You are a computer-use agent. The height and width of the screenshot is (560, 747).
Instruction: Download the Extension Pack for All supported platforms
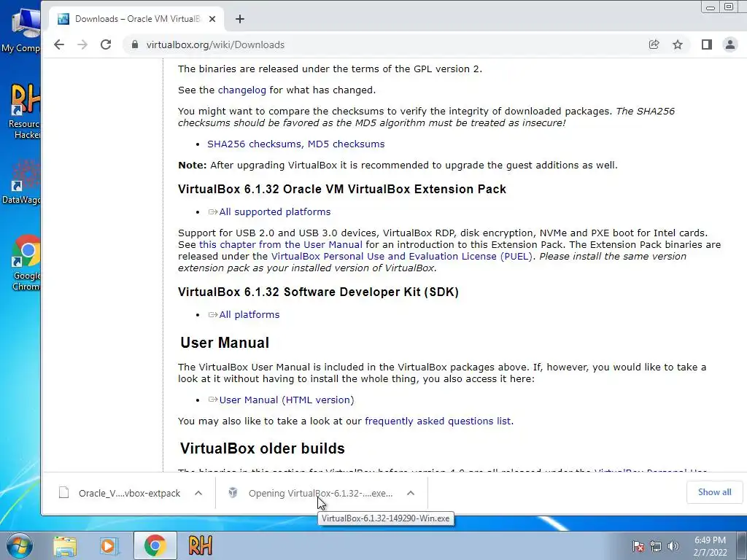click(x=274, y=212)
